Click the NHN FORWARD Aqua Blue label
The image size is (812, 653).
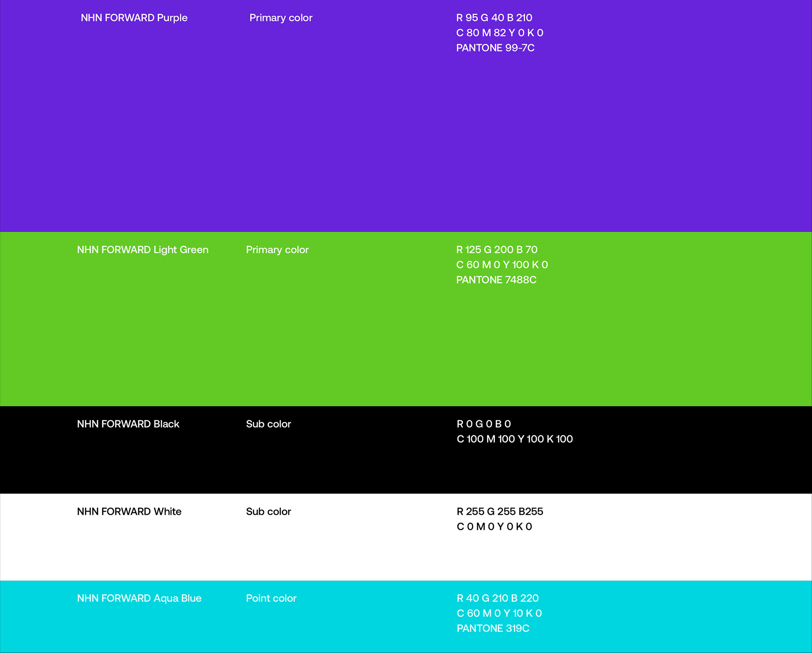(x=139, y=598)
